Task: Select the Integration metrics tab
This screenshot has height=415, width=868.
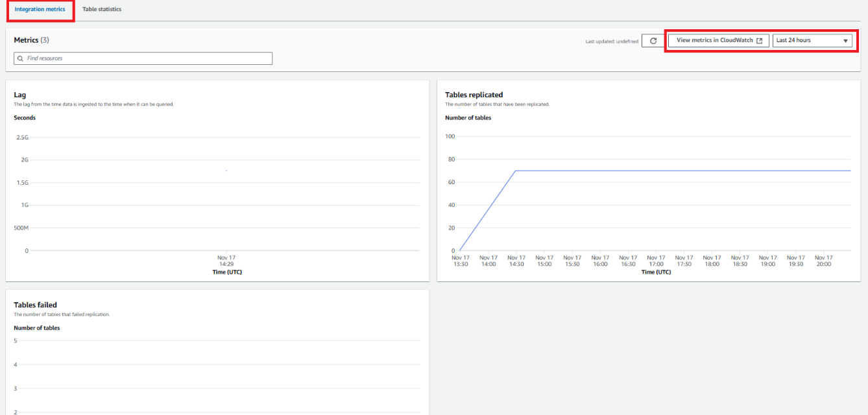Action: [40, 9]
